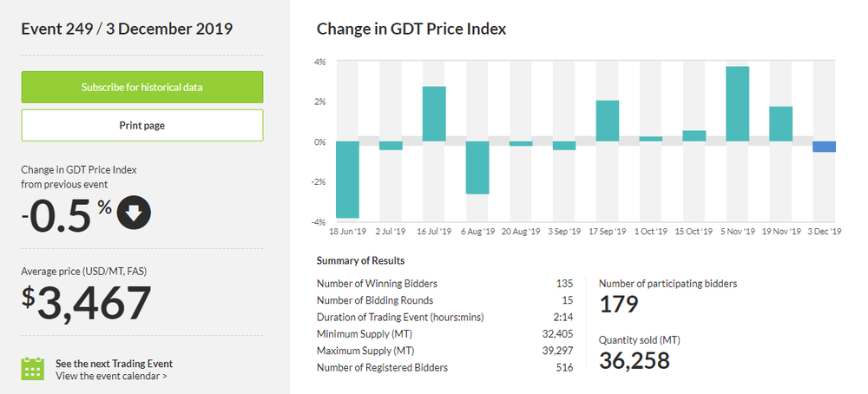Click the 6 Aug '19 negative bar
Screen dimensions: 868x394
(x=477, y=167)
